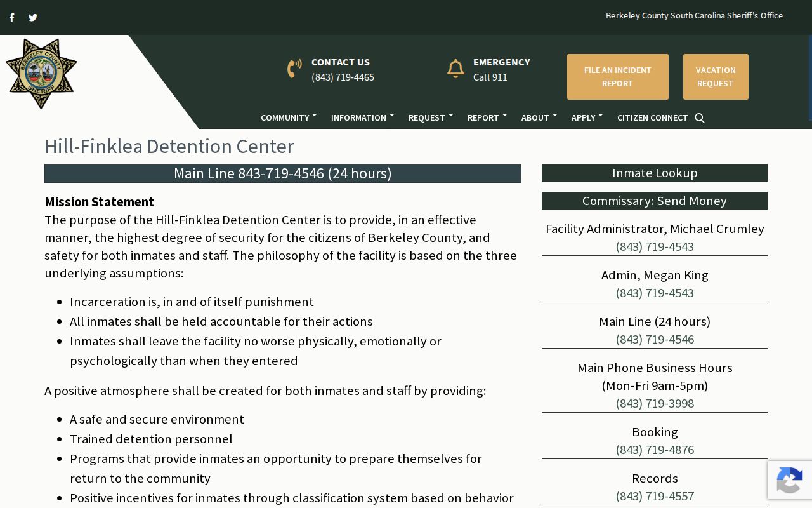The width and height of the screenshot is (812, 508).
Task: Call the Contact Us number (843) 719-4465
Action: (x=343, y=77)
